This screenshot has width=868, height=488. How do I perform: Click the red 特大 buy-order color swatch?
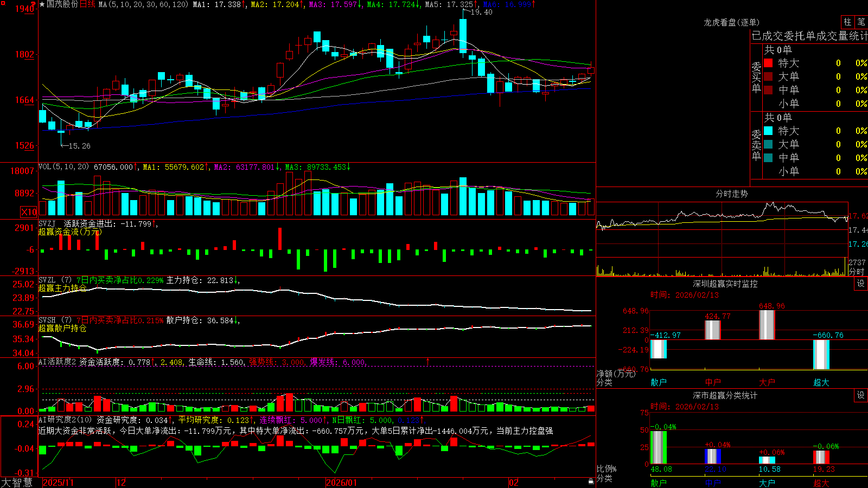pyautogui.click(x=768, y=63)
